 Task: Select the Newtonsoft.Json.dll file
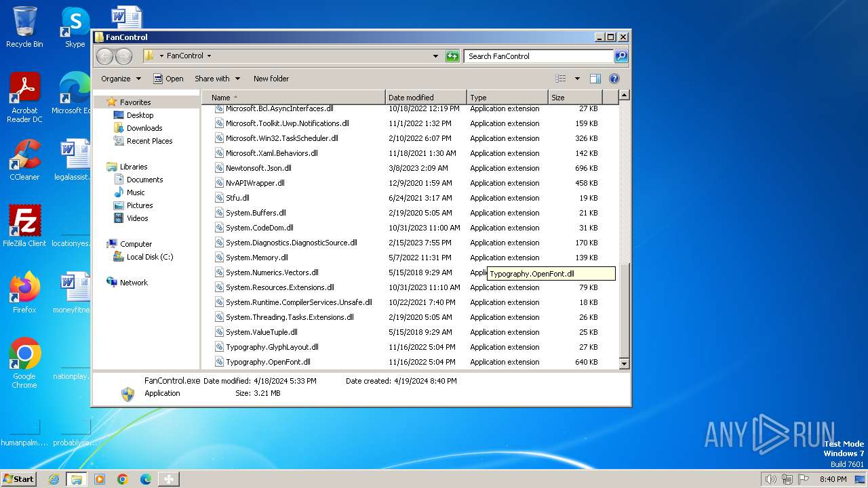pyautogui.click(x=258, y=168)
